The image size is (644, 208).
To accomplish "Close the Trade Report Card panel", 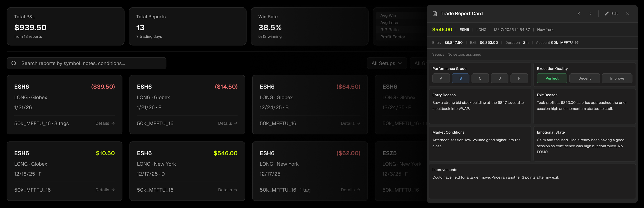I will coord(628,13).
